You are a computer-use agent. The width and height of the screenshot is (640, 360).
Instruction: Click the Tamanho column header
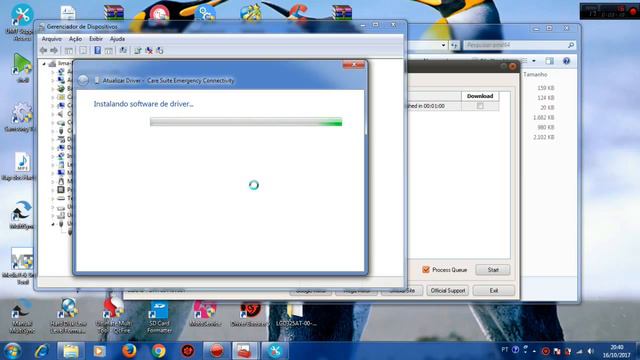pos(535,74)
